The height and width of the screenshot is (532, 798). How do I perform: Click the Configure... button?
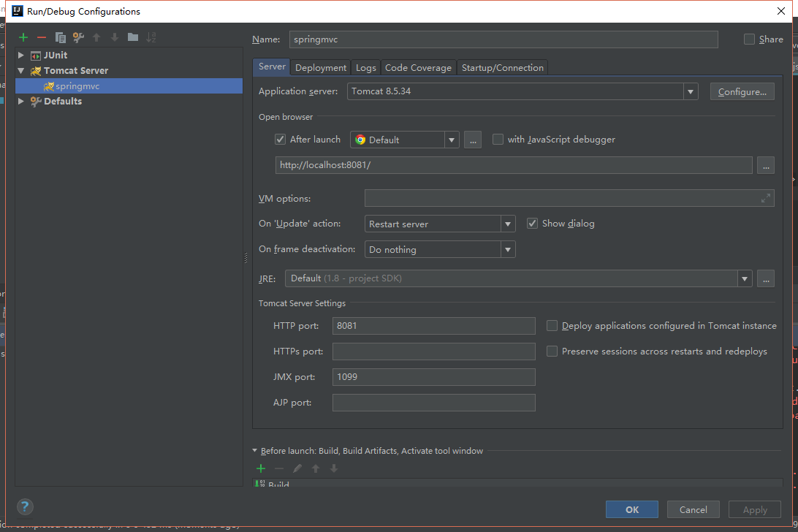(742, 91)
